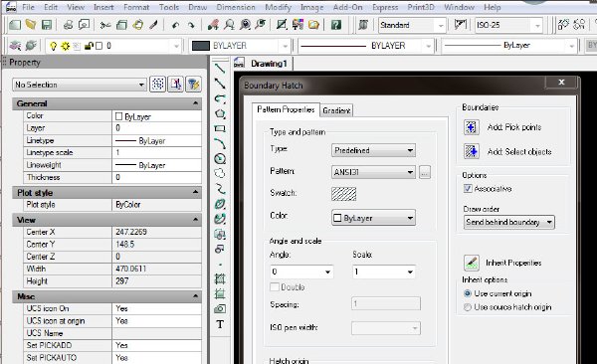Open the Pattern dropdown showing ANSI31
This screenshot has width=597, height=364.
coord(373,172)
